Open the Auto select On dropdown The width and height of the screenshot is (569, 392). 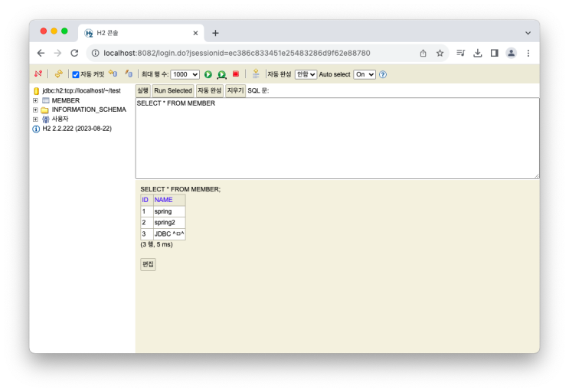click(x=364, y=74)
